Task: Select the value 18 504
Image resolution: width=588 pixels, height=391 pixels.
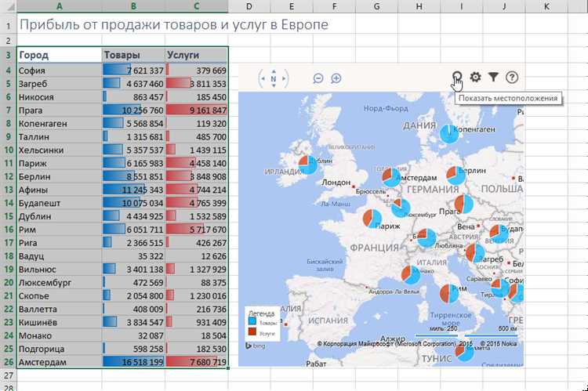Action: pyautogui.click(x=196, y=335)
